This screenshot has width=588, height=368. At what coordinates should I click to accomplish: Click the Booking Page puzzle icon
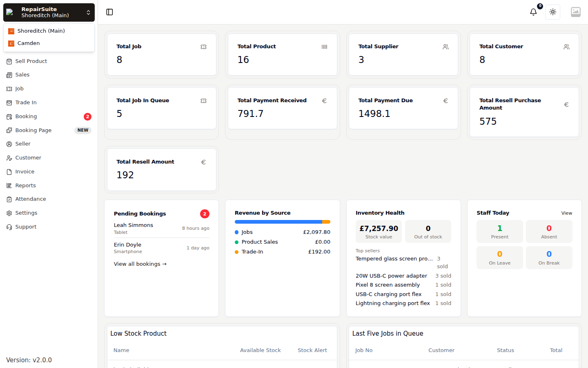(9, 130)
